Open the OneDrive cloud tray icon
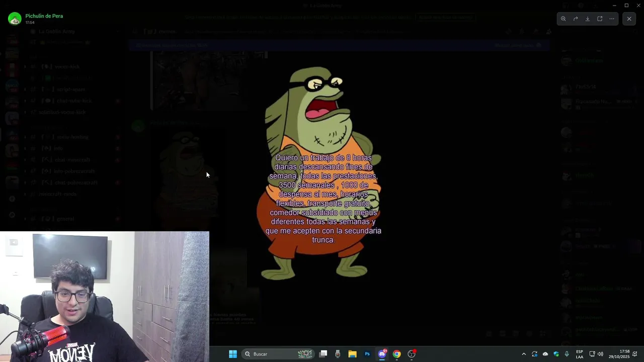 click(545, 354)
